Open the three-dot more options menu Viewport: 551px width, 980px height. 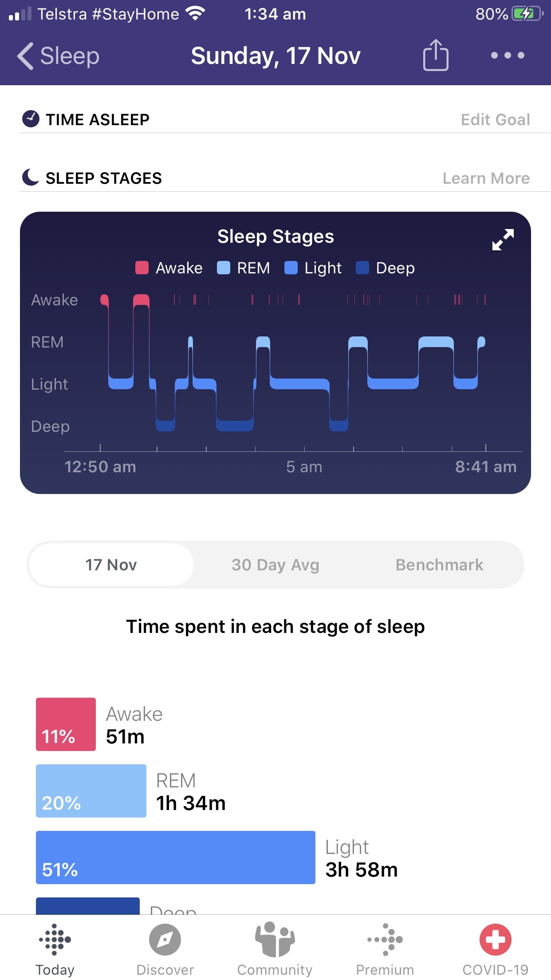(508, 55)
